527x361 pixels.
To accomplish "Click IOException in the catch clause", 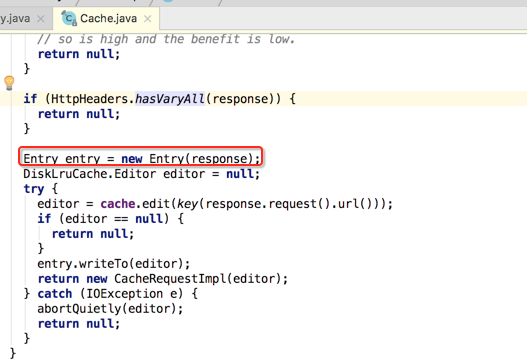I will click(125, 294).
